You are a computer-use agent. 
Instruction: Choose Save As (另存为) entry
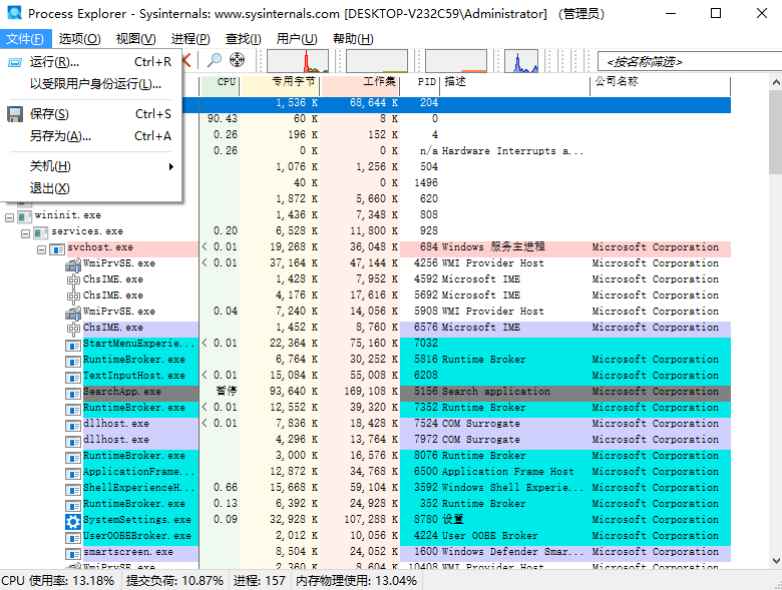point(91,136)
